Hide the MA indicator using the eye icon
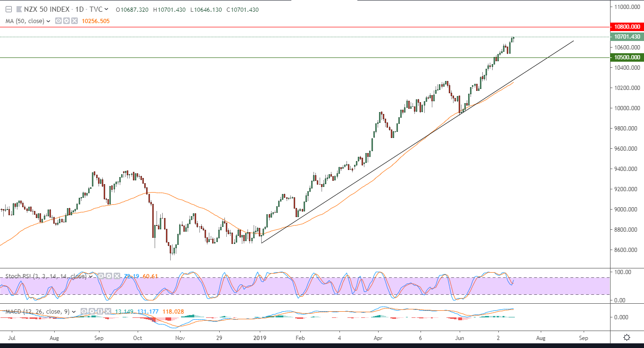The image size is (644, 348). tap(59, 21)
